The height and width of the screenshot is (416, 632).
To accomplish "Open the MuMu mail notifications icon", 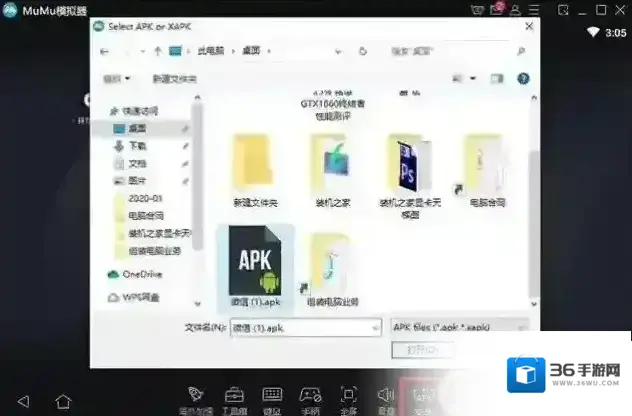I will (497, 9).
